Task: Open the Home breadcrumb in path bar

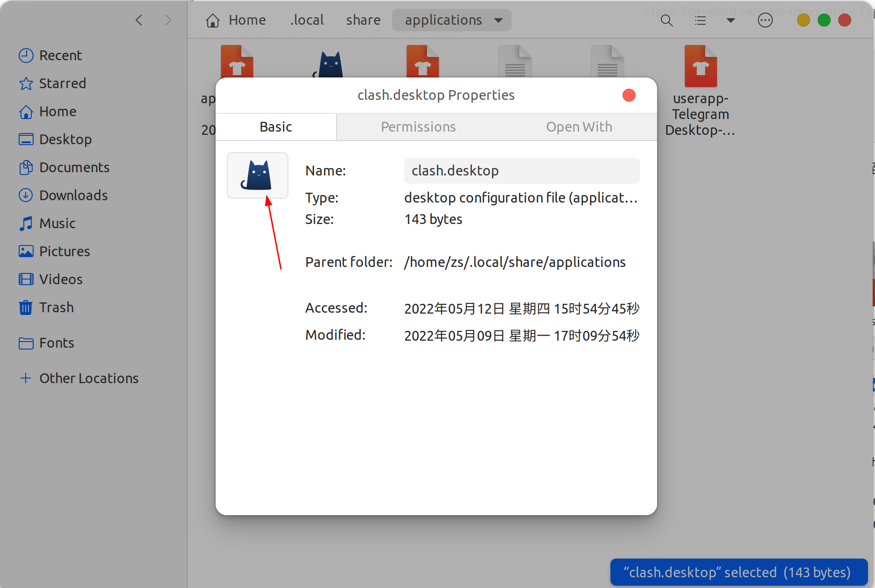Action: [x=236, y=20]
